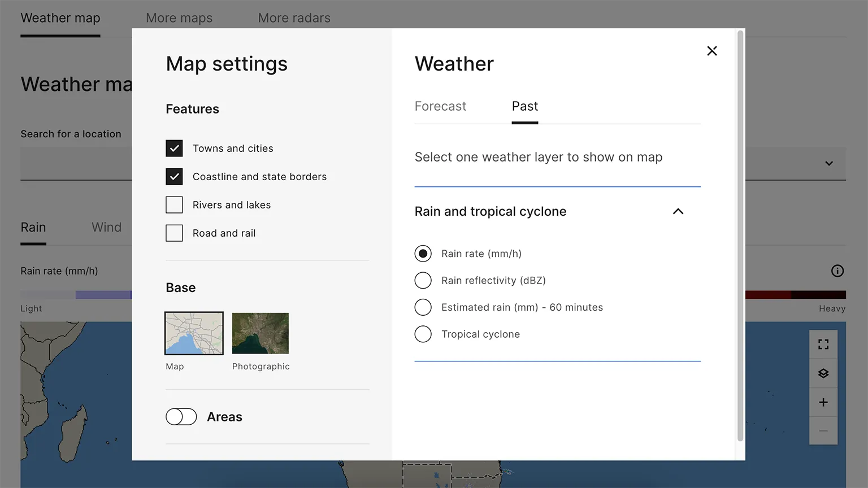This screenshot has width=868, height=488.
Task: Zoom in with the plus icon
Action: pos(823,402)
